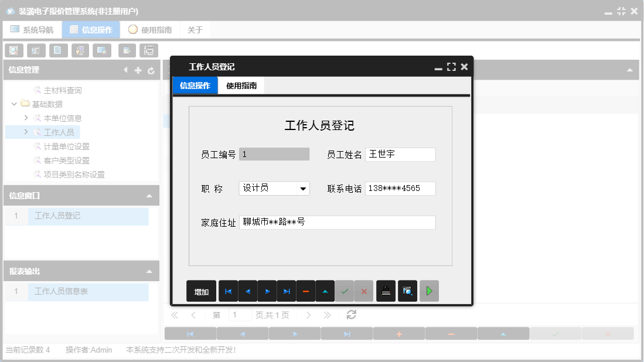
Task: Open the record preview magnifier icon
Action: (x=407, y=291)
